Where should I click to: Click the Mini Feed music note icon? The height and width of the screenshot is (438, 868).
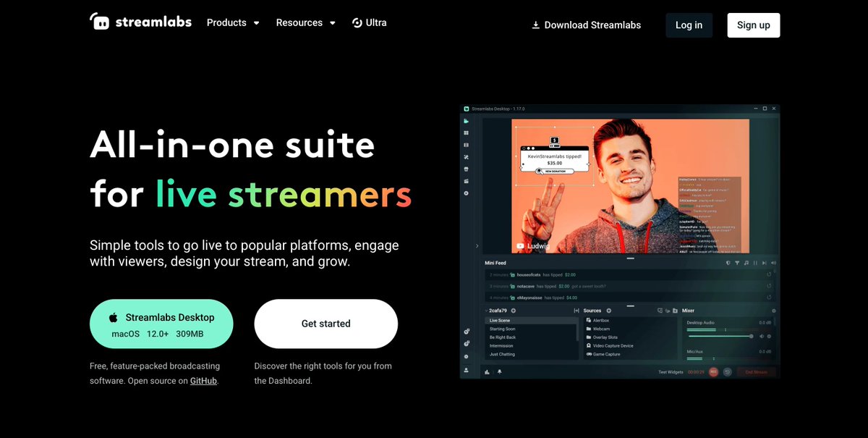tap(746, 263)
